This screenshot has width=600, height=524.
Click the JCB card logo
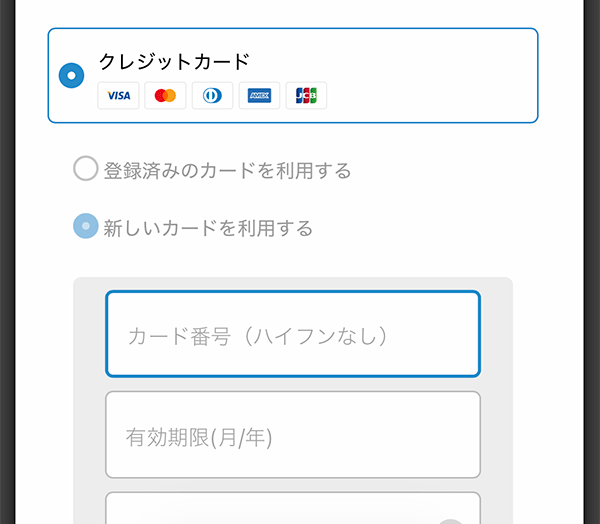tap(306, 96)
